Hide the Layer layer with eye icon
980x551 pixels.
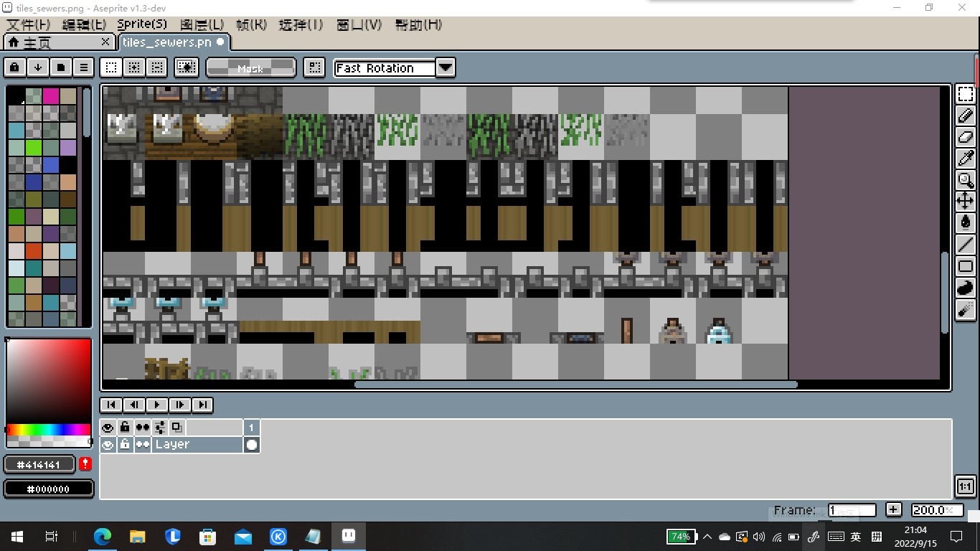point(108,445)
